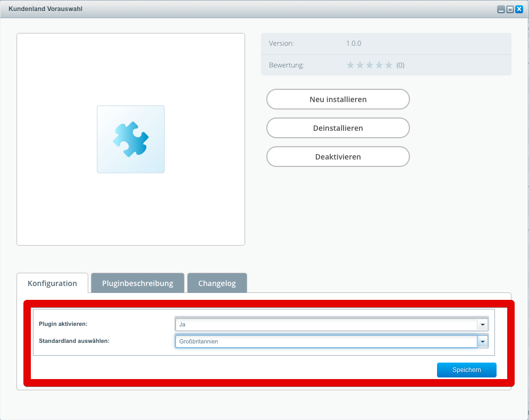The height and width of the screenshot is (420, 529).
Task: Maximize the Kundenland Vorauswahl window
Action: click(x=510, y=10)
